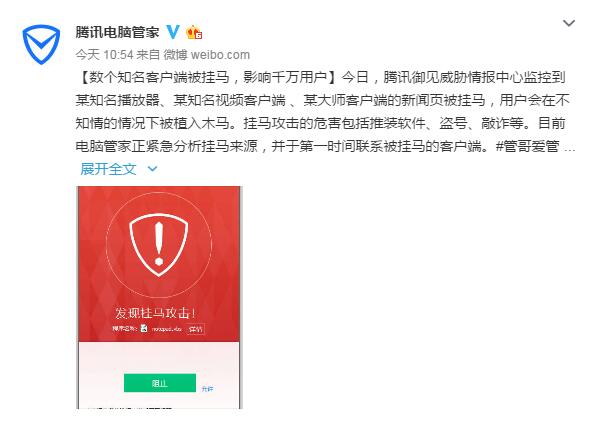
Task: Click the program name text in the alert
Action: coord(167,329)
